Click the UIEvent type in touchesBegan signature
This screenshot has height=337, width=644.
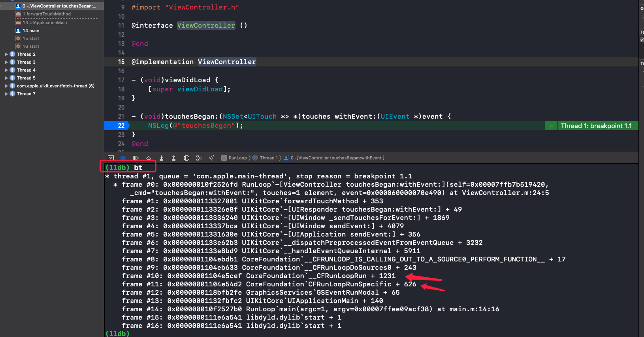click(x=395, y=116)
